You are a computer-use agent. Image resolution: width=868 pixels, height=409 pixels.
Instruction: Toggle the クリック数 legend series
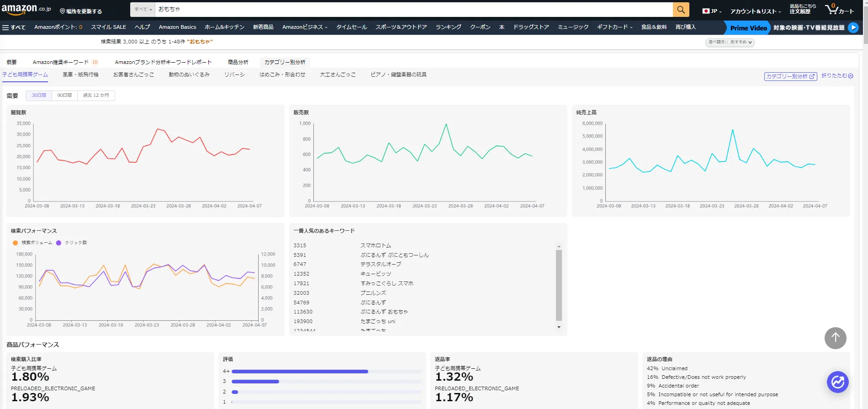(x=71, y=243)
